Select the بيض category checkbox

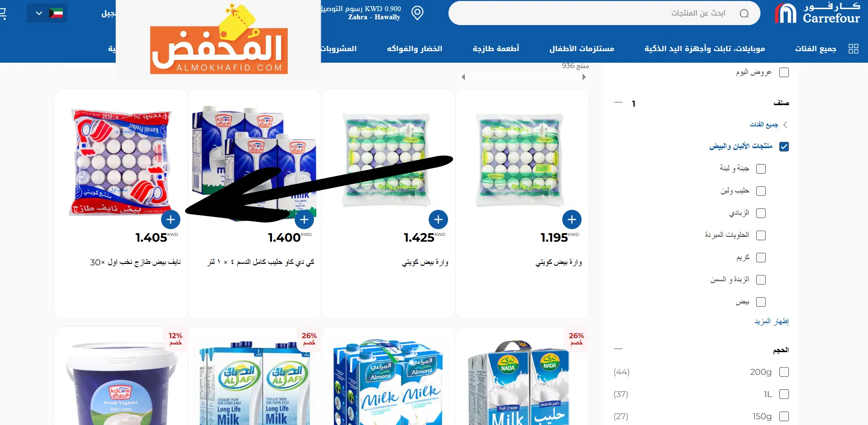(761, 302)
